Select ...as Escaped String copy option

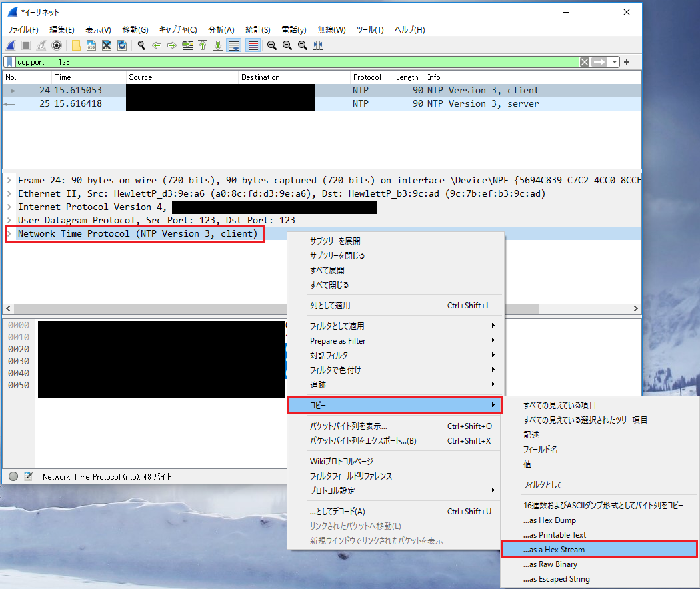[599, 579]
